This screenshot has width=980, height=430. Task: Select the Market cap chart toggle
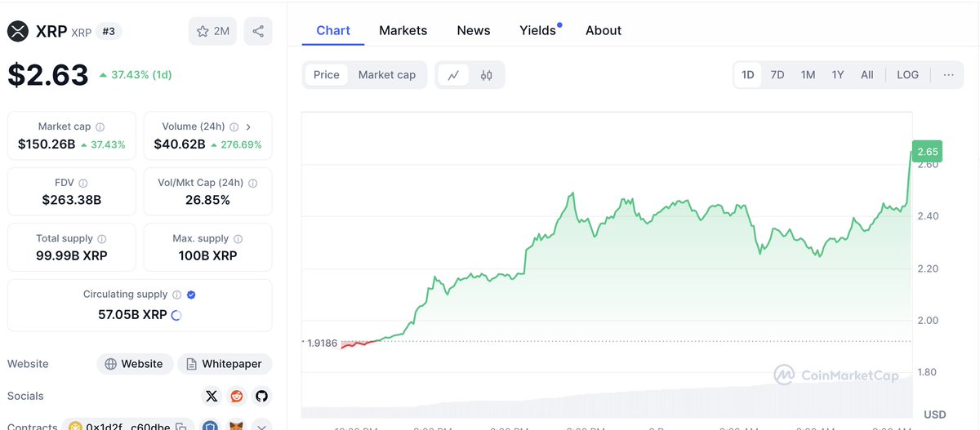387,75
